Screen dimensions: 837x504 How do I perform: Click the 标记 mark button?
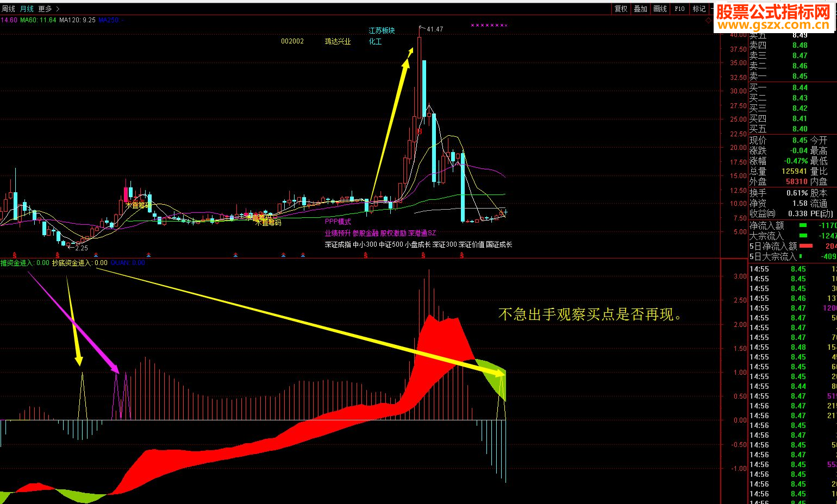[x=699, y=9]
